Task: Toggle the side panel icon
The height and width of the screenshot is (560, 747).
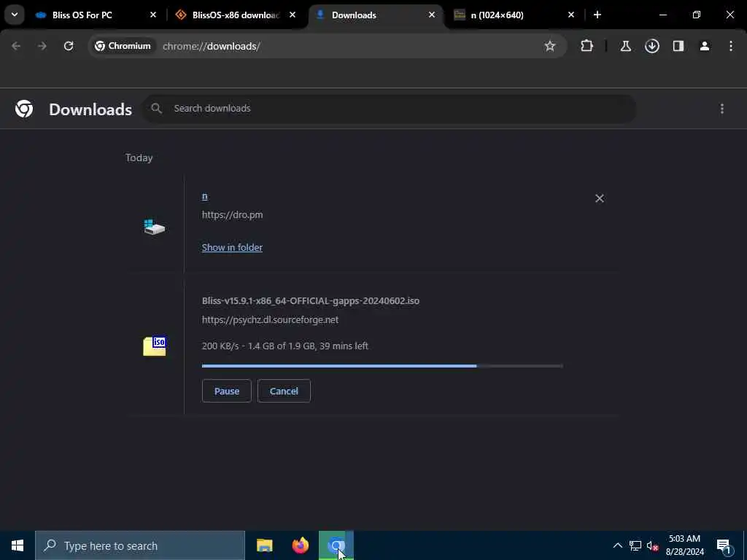Action: (678, 46)
